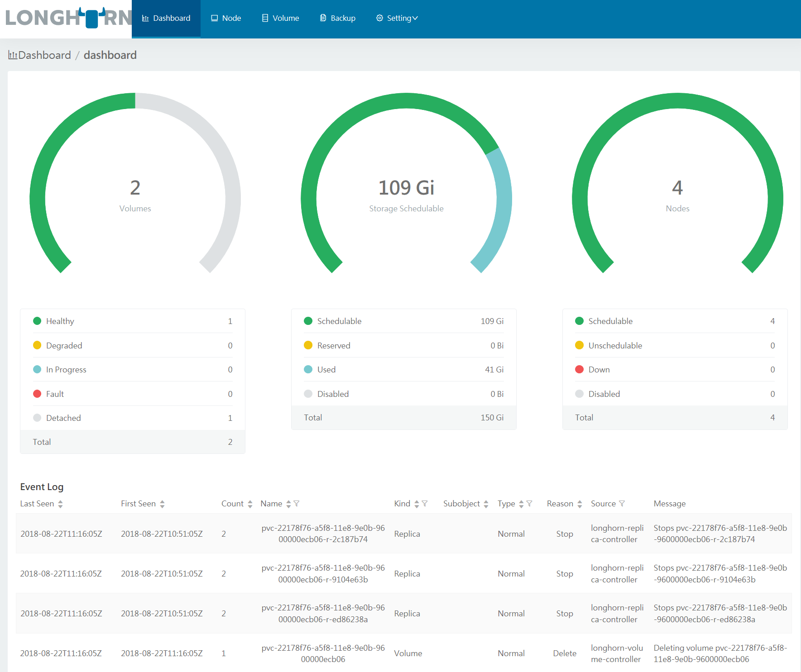Open the Type column filter
Viewport: 801px width, 672px height.
(x=530, y=504)
